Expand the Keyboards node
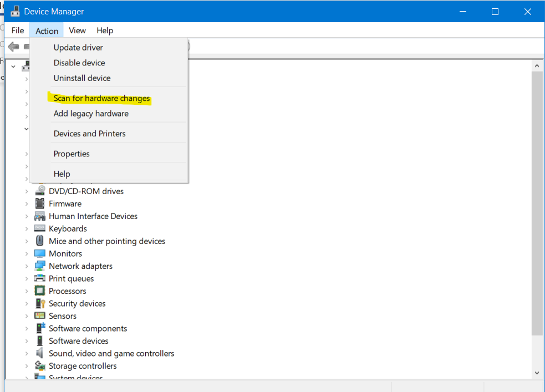The image size is (545, 392). [x=27, y=228]
